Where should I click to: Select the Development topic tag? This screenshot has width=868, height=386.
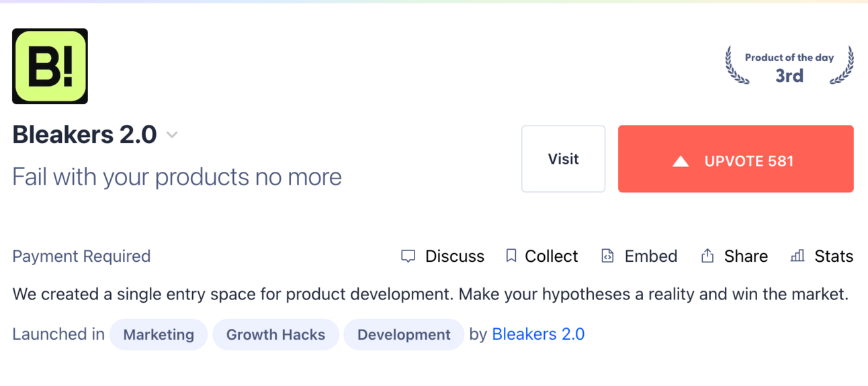point(404,334)
